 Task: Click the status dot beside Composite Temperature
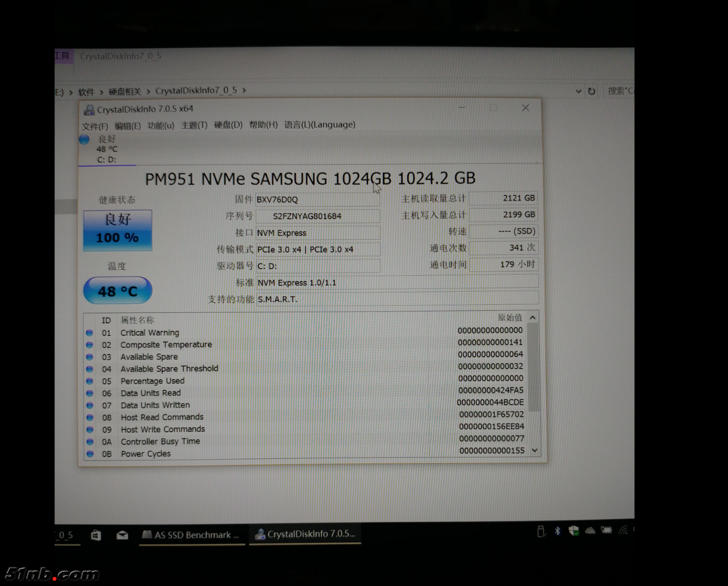(90, 345)
